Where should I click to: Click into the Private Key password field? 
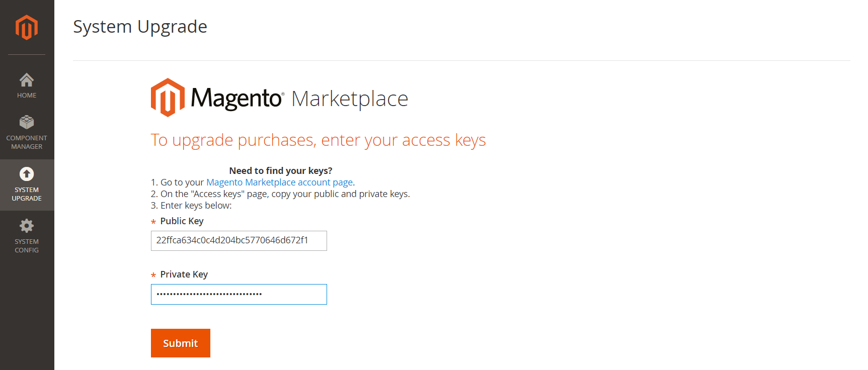[239, 294]
